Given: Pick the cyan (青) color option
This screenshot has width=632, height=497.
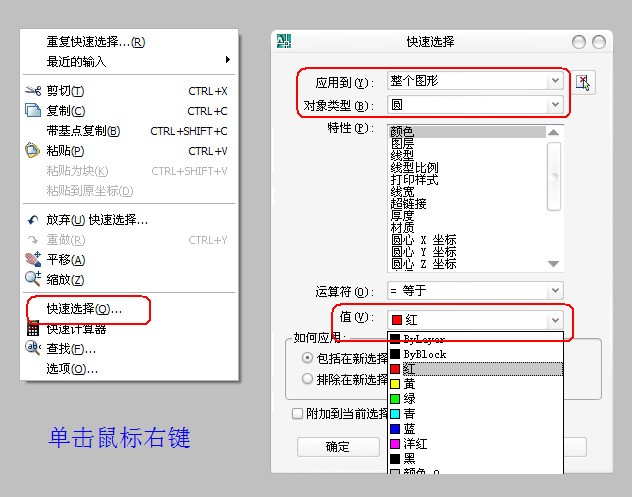Looking at the screenshot, I should click(476, 414).
